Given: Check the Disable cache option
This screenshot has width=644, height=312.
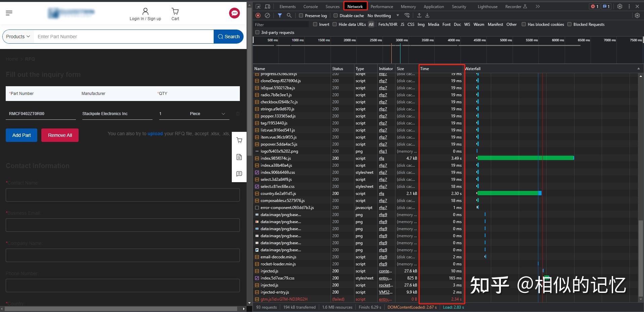Looking at the screenshot, I should (336, 16).
